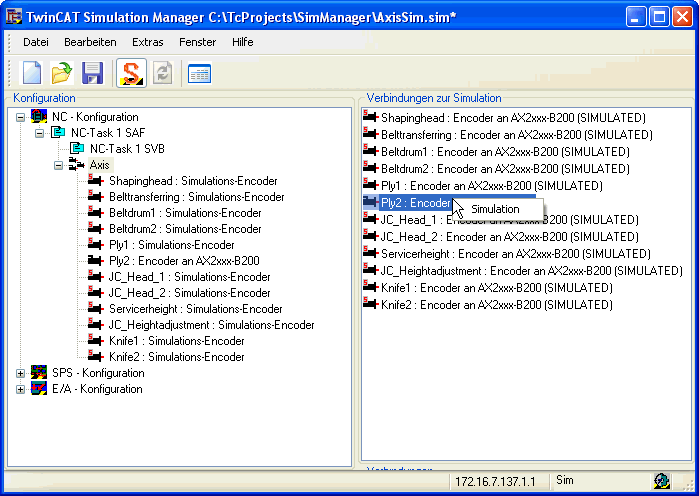Close the TwinCAT Simulation Manager window
The image size is (699, 496).
point(682,17)
